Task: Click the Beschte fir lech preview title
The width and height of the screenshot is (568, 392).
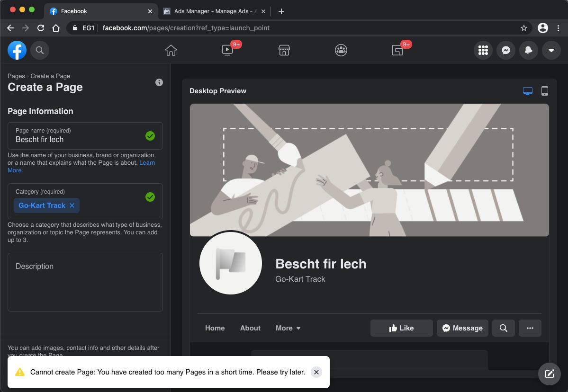Action: [321, 264]
